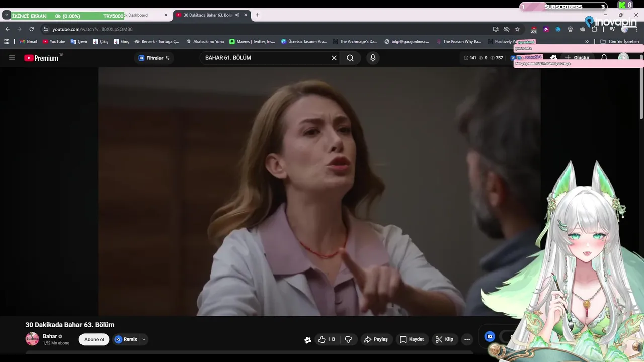644x362 pixels.
Task: Save the video with Kaydet
Action: [x=412, y=339]
